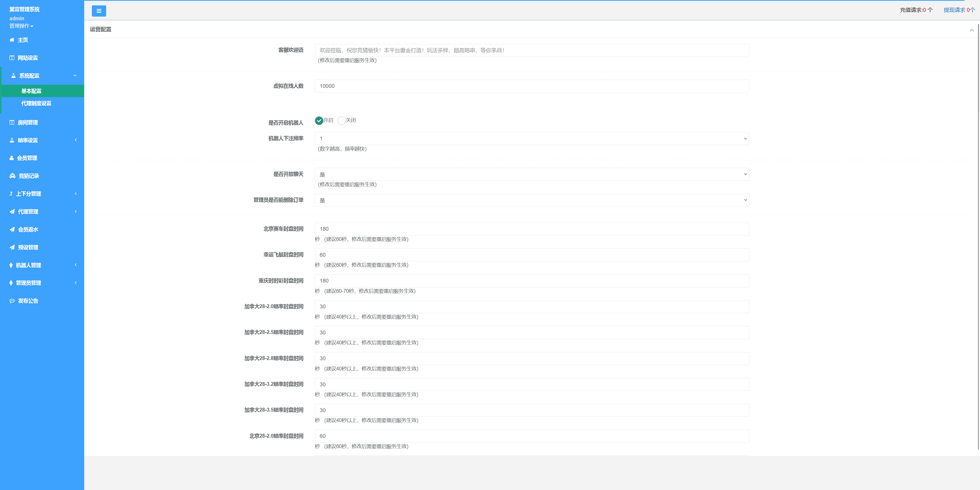Open the 机器人下注频率 dropdown
This screenshot has height=490, width=980.
(531, 138)
